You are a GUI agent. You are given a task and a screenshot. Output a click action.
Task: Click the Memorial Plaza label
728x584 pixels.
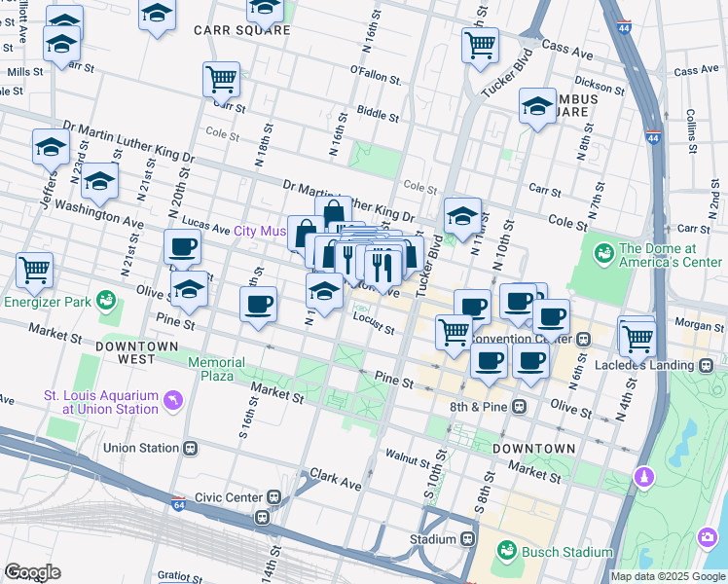coord(217,369)
